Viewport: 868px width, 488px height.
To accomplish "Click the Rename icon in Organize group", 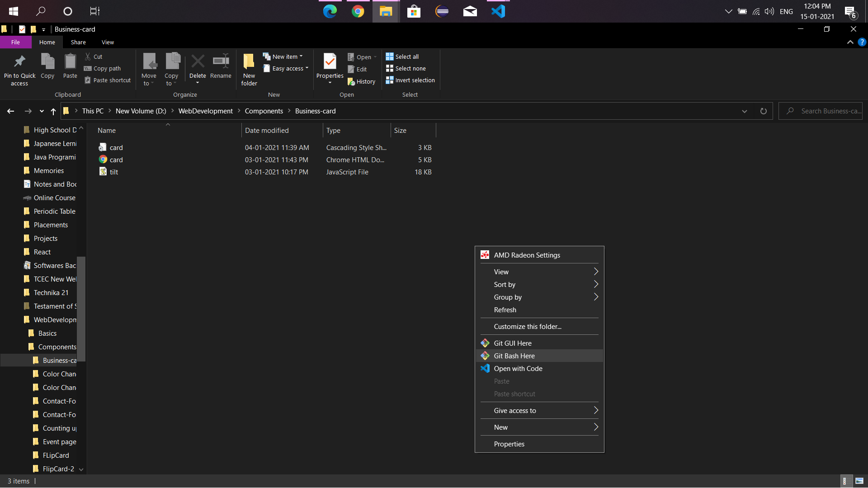I will [x=221, y=62].
